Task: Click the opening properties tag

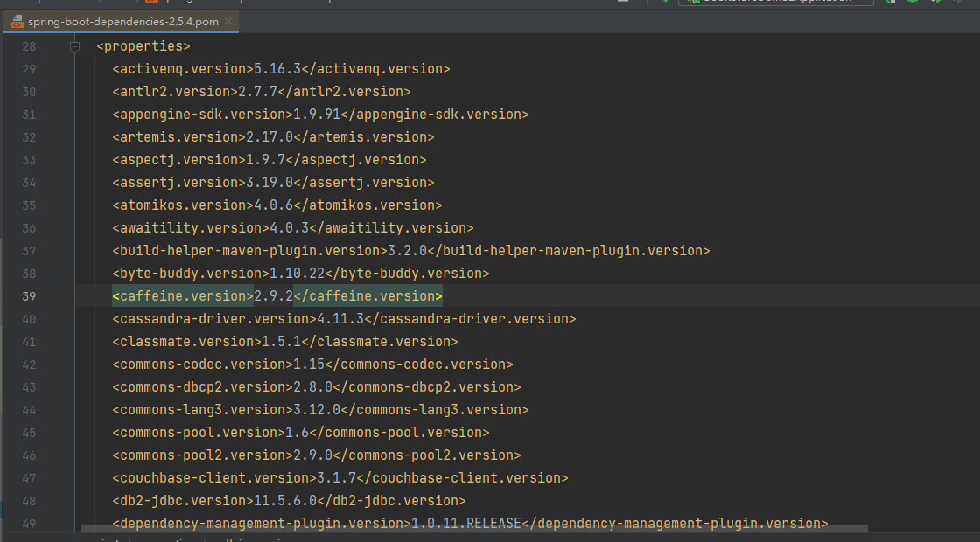Action: click(x=143, y=46)
